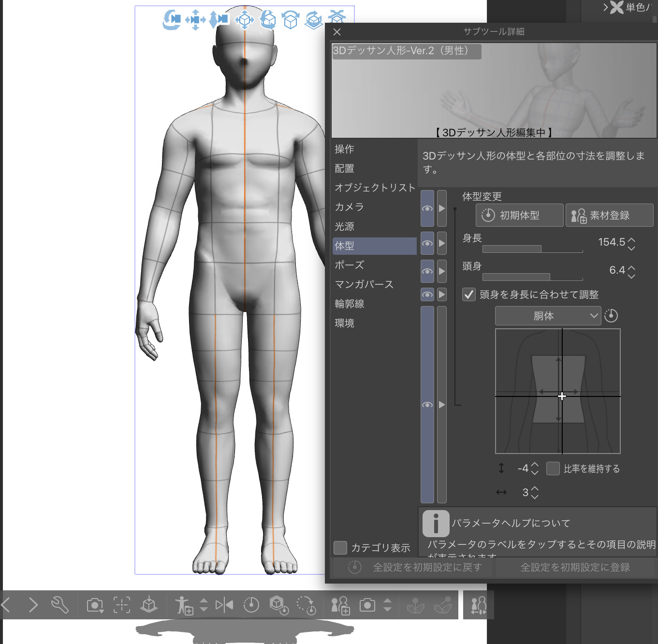Click the parameter help info icon
This screenshot has width=658, height=644.
point(436,523)
